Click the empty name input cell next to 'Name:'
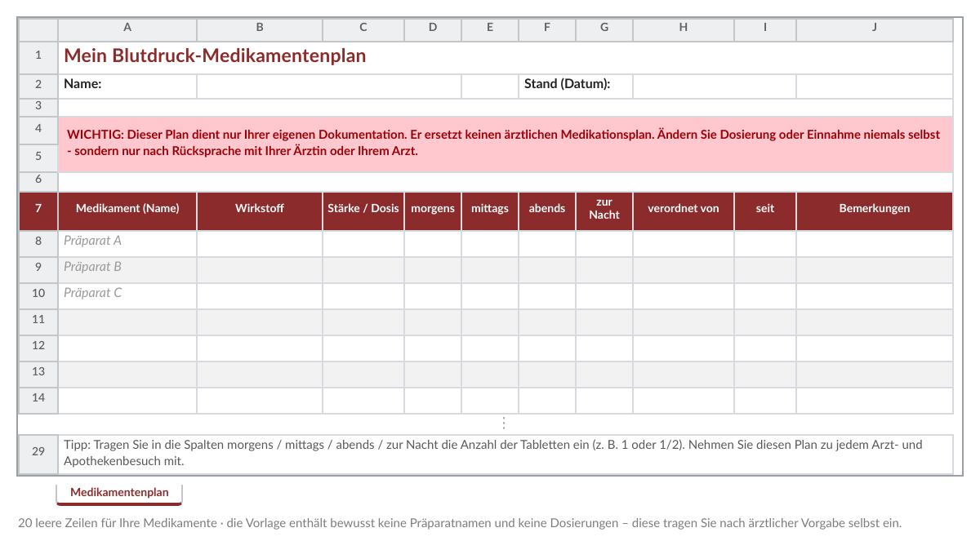980x550 pixels. 329,85
